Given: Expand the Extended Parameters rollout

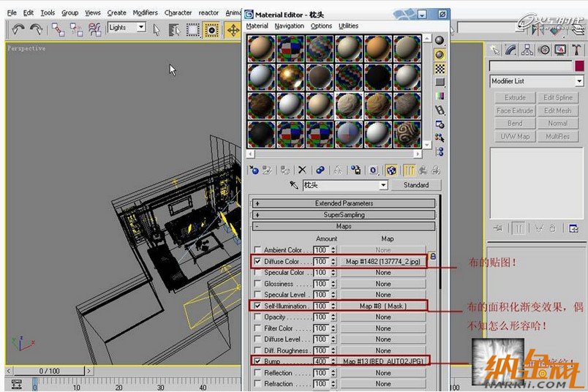Looking at the screenshot, I should [x=344, y=203].
